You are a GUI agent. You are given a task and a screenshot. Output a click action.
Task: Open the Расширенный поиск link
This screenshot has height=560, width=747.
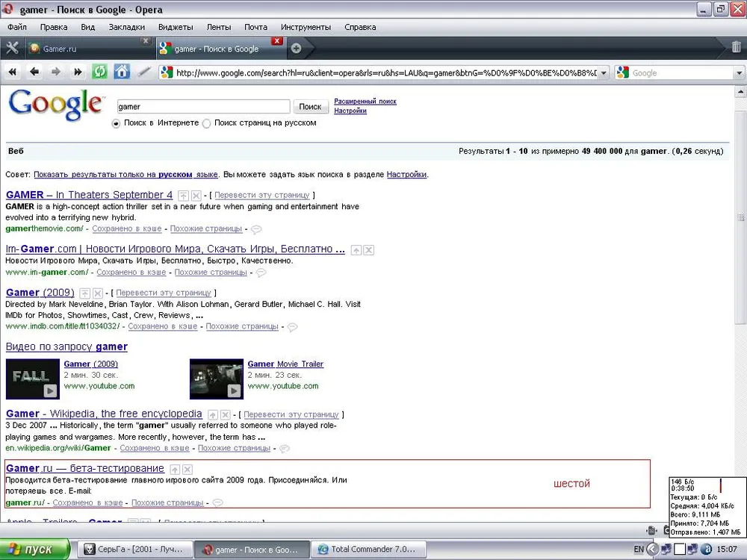pos(365,101)
